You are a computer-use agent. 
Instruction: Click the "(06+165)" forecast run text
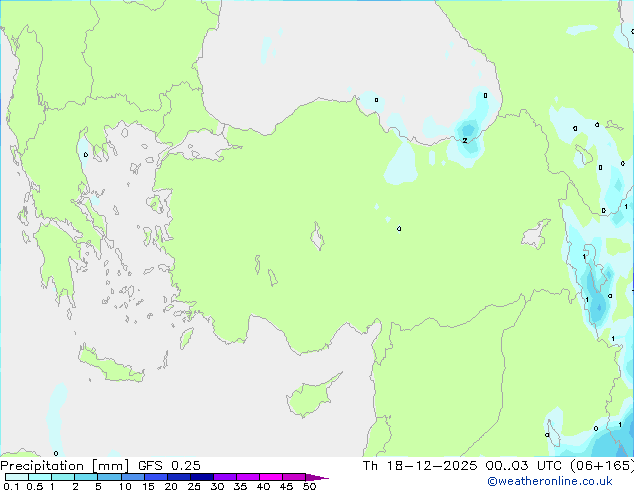(x=602, y=466)
